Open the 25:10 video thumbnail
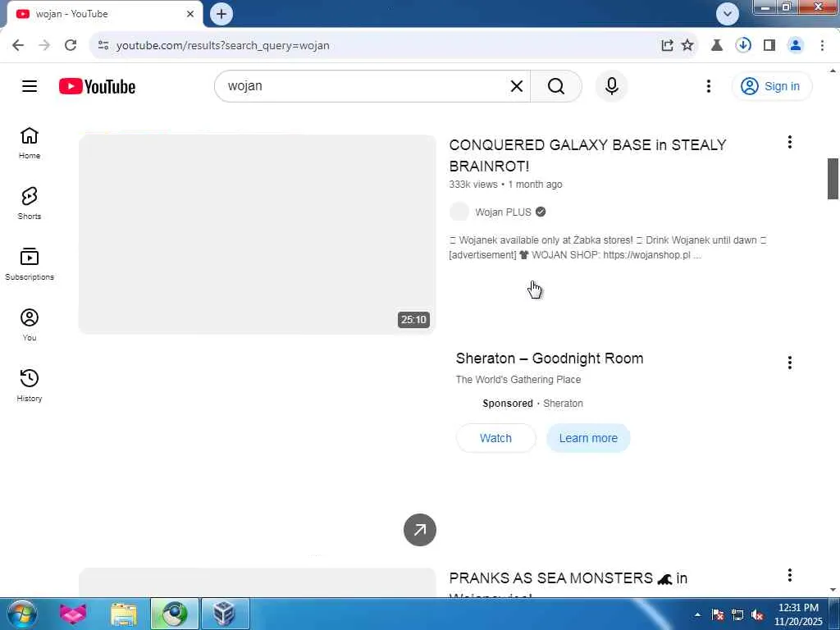Viewport: 840px width, 630px height. coord(257,235)
